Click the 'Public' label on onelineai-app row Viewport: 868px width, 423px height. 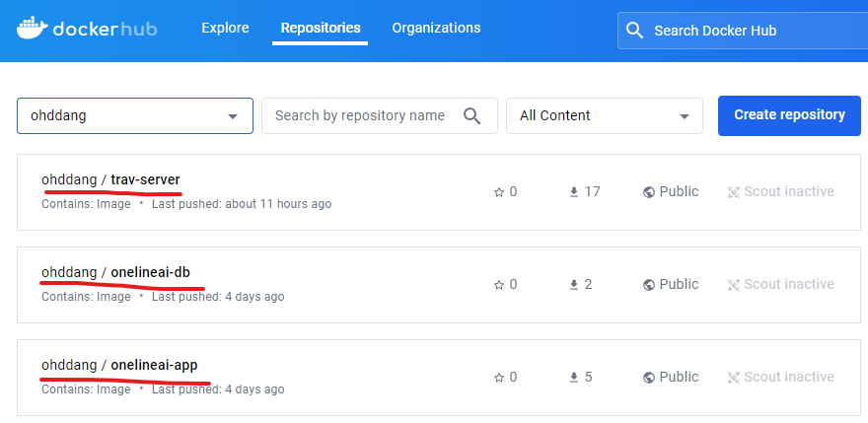679,377
